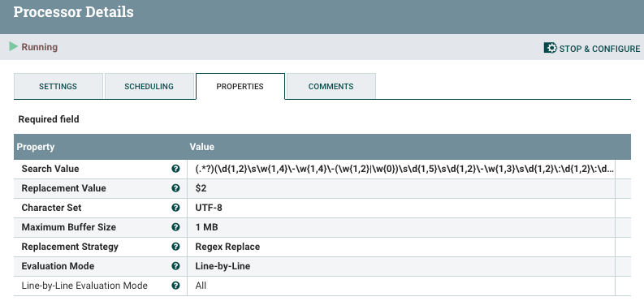Click the Required field label
Screen dimensions: 644x301
[49, 119]
